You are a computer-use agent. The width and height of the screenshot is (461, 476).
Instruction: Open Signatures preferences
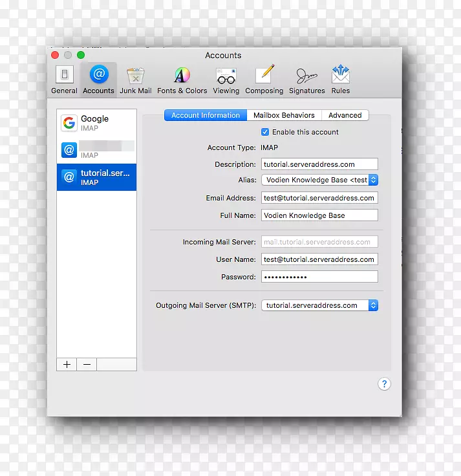tap(306, 80)
